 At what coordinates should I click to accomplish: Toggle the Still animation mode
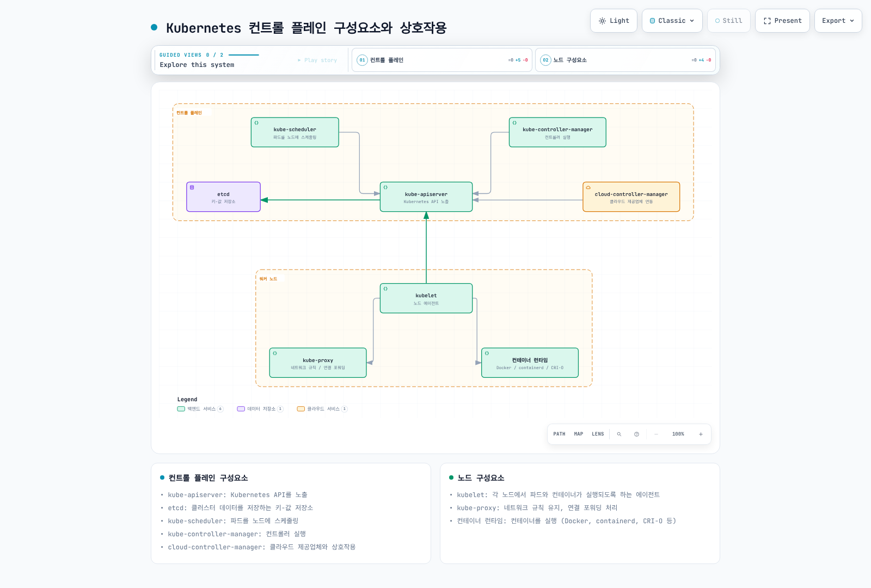pos(728,21)
